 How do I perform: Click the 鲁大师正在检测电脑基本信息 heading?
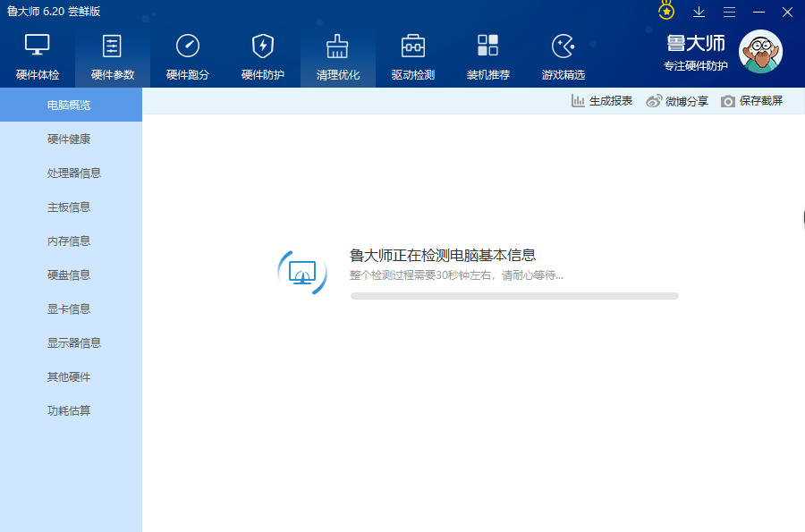tap(443, 255)
